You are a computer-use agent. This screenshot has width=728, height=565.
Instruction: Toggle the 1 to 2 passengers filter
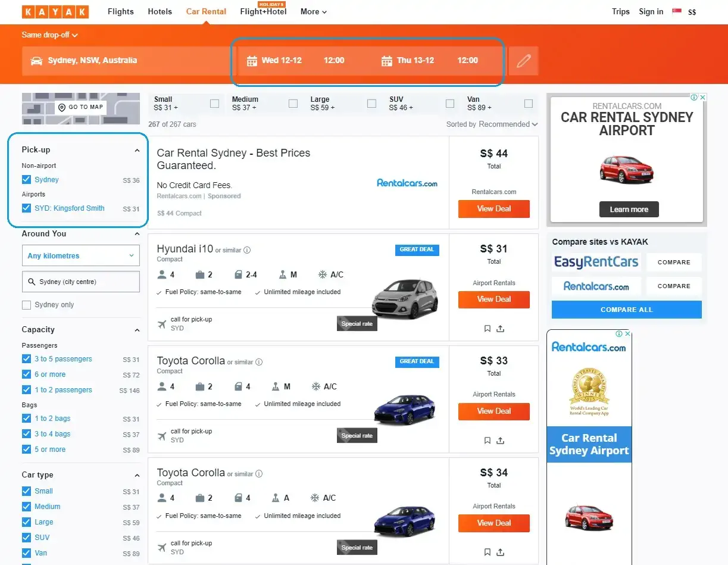tap(26, 390)
